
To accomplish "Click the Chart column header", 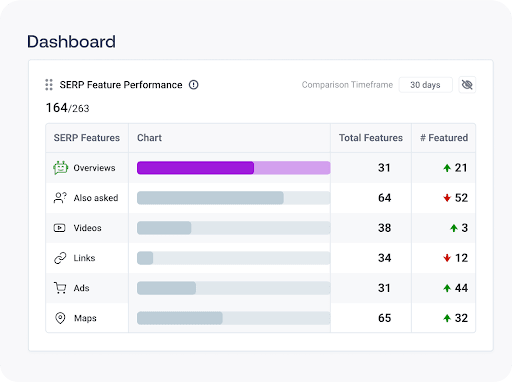I will (x=149, y=138).
